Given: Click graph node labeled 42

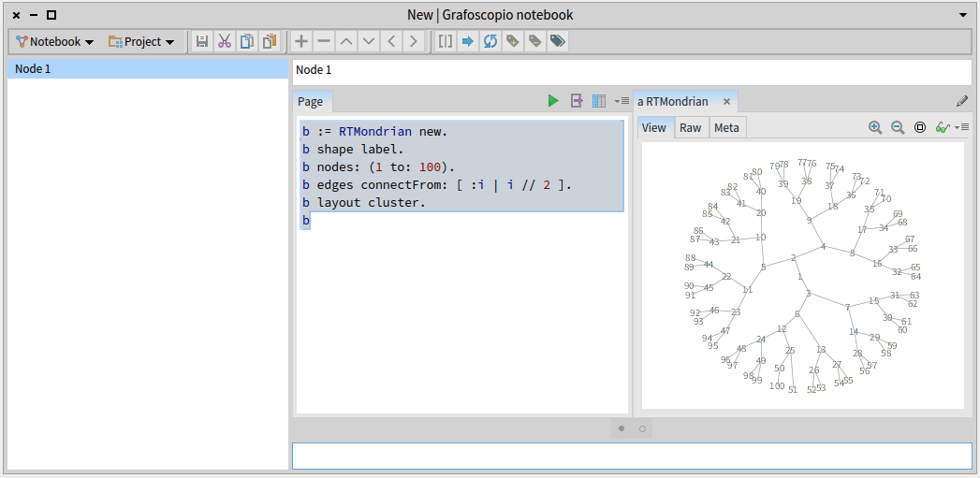Looking at the screenshot, I should pyautogui.click(x=725, y=221).
